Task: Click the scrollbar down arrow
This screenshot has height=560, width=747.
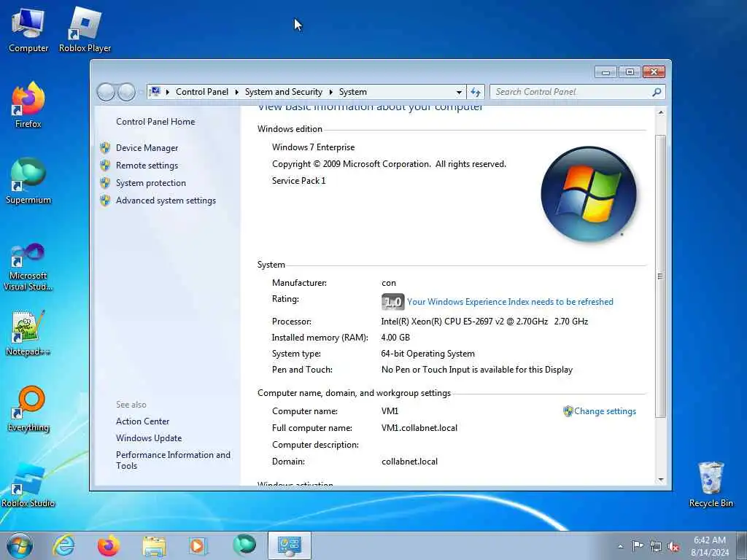Action: (660, 480)
